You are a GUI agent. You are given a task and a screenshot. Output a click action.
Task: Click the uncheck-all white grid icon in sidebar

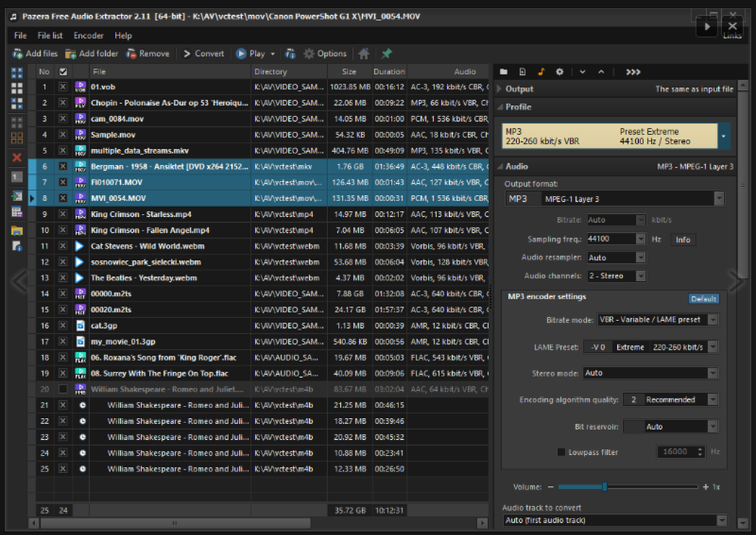point(17,88)
